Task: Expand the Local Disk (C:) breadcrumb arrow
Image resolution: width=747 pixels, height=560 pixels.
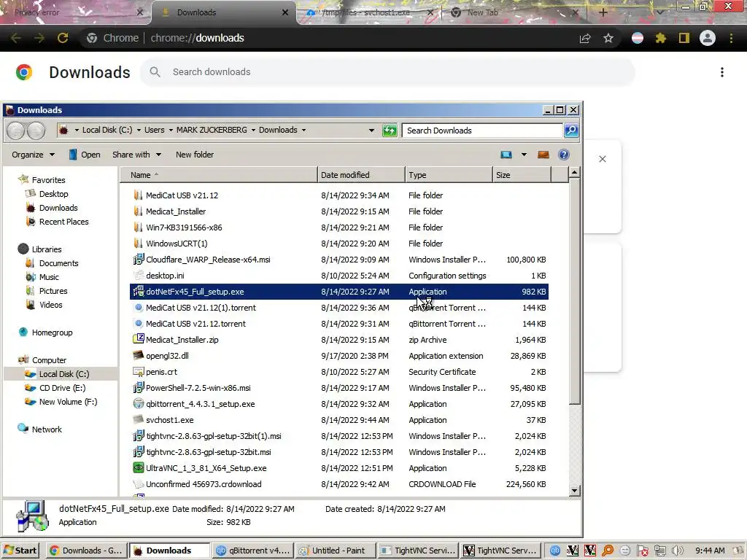Action: pyautogui.click(x=139, y=130)
